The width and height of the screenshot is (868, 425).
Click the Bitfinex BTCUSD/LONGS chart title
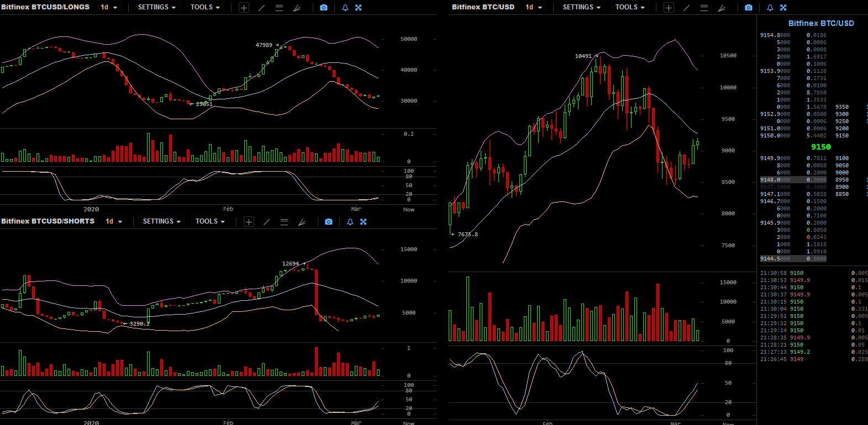45,7
